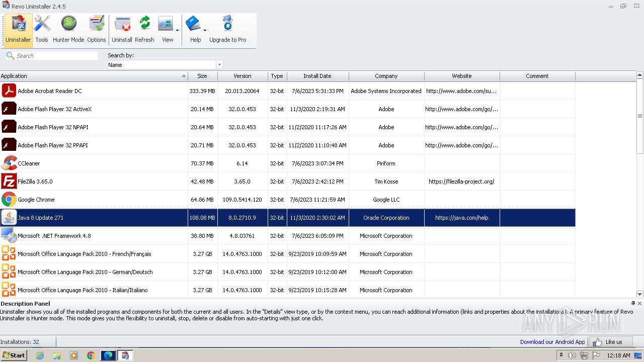Sort by the Application column header

pyautogui.click(x=94, y=76)
